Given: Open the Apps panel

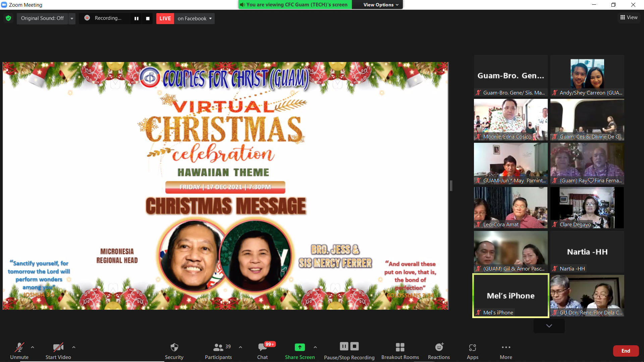Looking at the screenshot, I should 473,351.
